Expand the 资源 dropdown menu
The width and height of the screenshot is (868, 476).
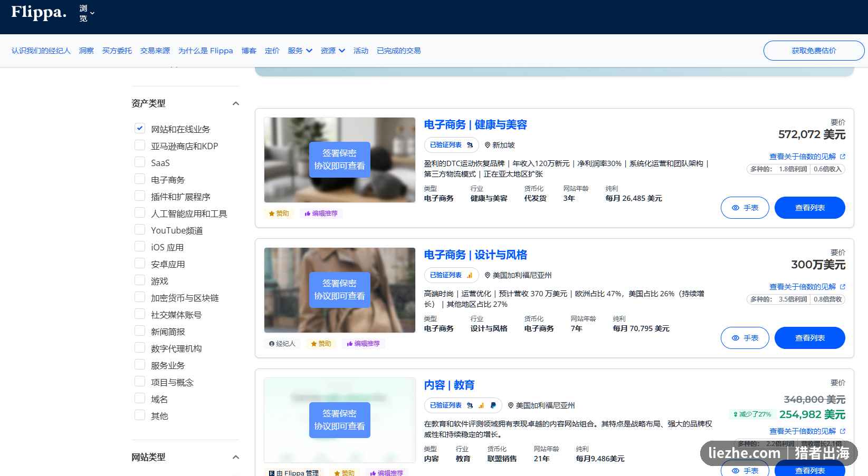click(x=333, y=51)
